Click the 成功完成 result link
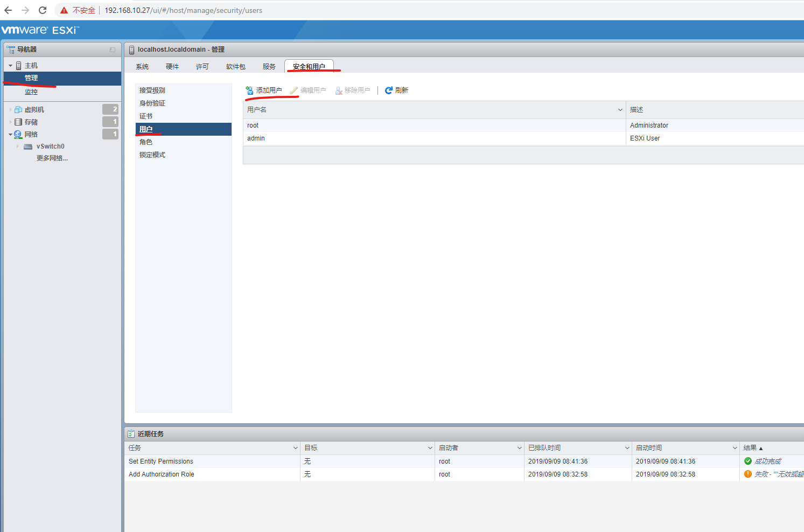 [x=767, y=461]
